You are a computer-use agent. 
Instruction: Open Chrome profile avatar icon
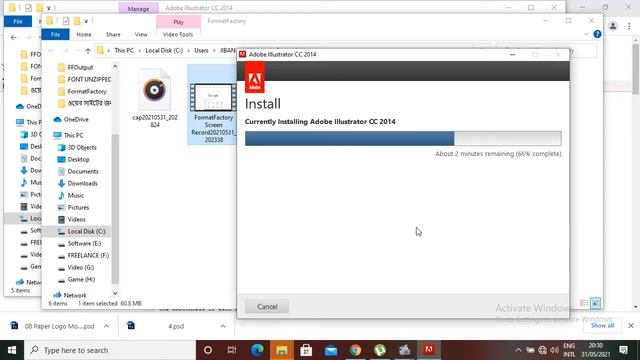(613, 26)
